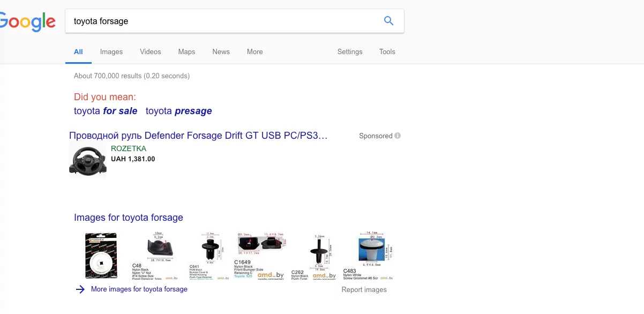Go to the News tab
The height and width of the screenshot is (314, 644).
pyautogui.click(x=221, y=52)
